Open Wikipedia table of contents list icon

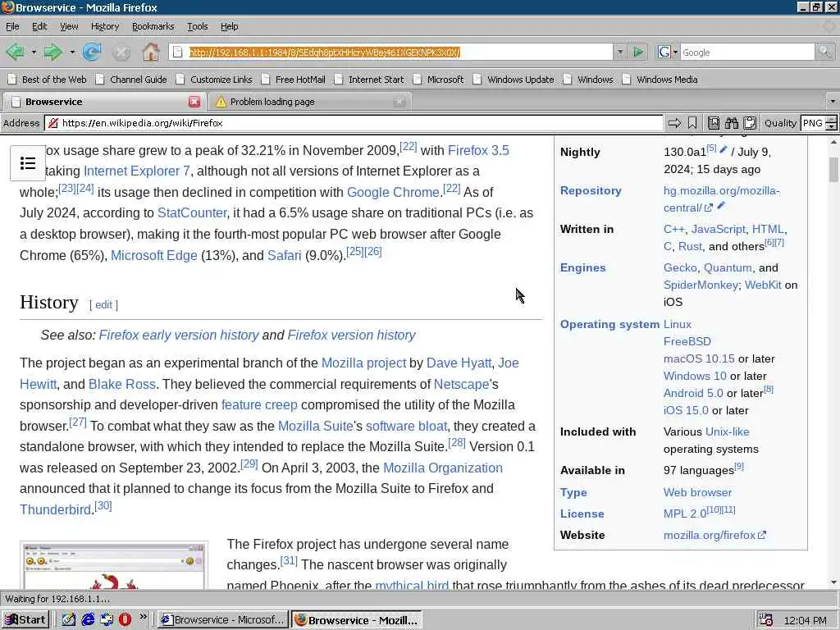(27, 163)
